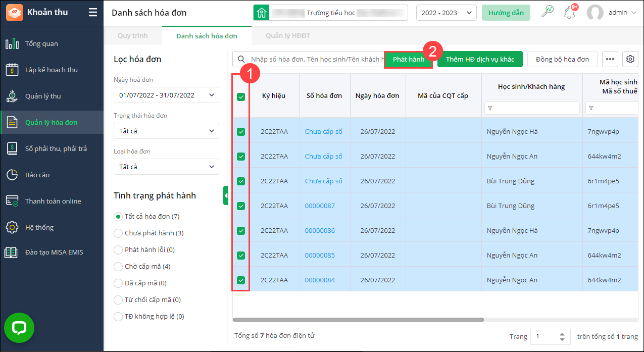Open invoice link 00000086
Viewport: 644px width, 352px height.
click(320, 231)
